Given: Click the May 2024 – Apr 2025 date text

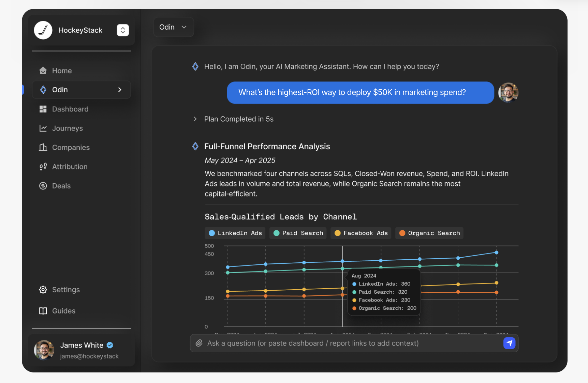Looking at the screenshot, I should (x=240, y=160).
